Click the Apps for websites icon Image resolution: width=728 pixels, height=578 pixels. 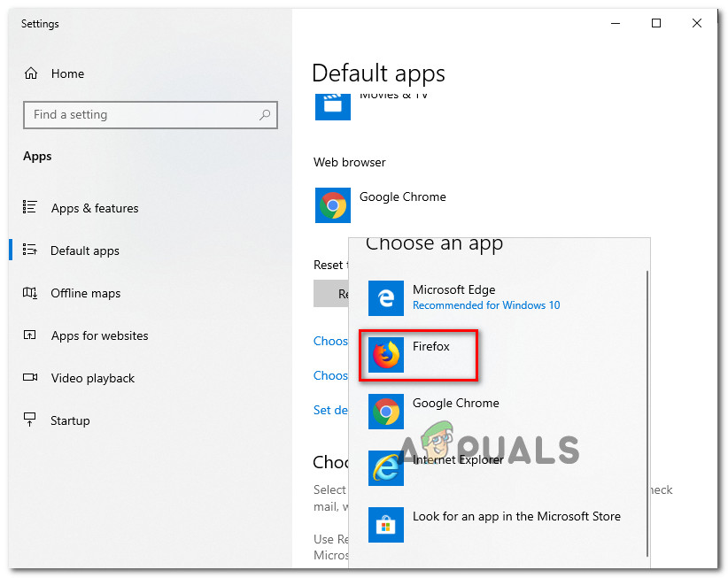pyautogui.click(x=30, y=335)
